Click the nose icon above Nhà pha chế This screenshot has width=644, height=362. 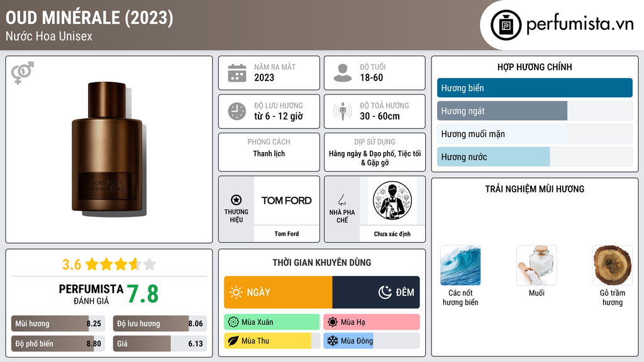(341, 200)
